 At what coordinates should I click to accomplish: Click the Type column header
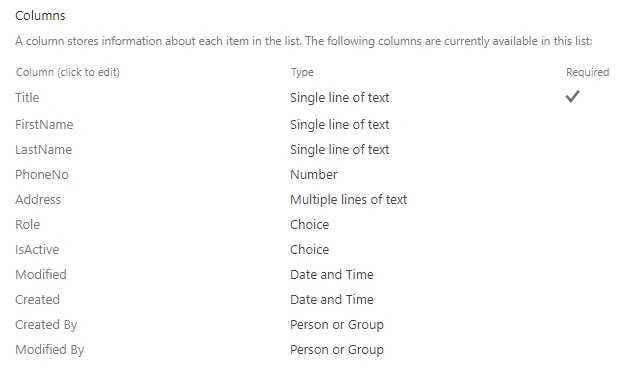coord(302,72)
